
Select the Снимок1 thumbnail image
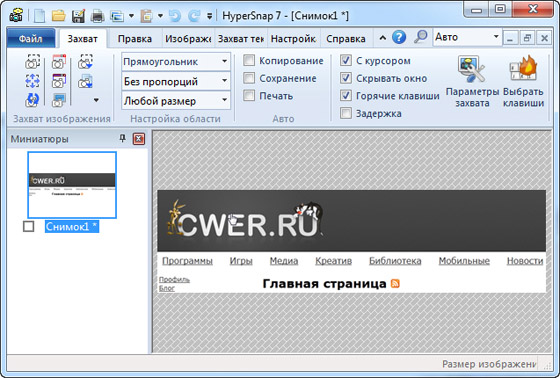pyautogui.click(x=72, y=185)
